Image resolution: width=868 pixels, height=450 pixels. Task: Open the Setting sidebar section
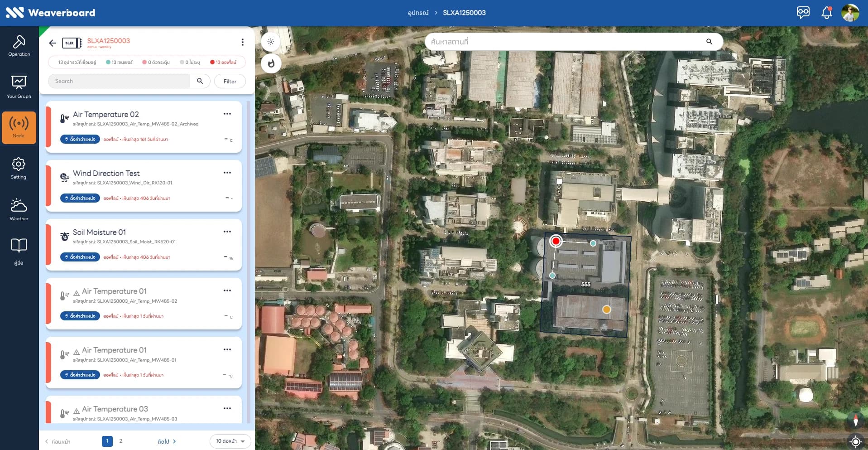pyautogui.click(x=19, y=168)
